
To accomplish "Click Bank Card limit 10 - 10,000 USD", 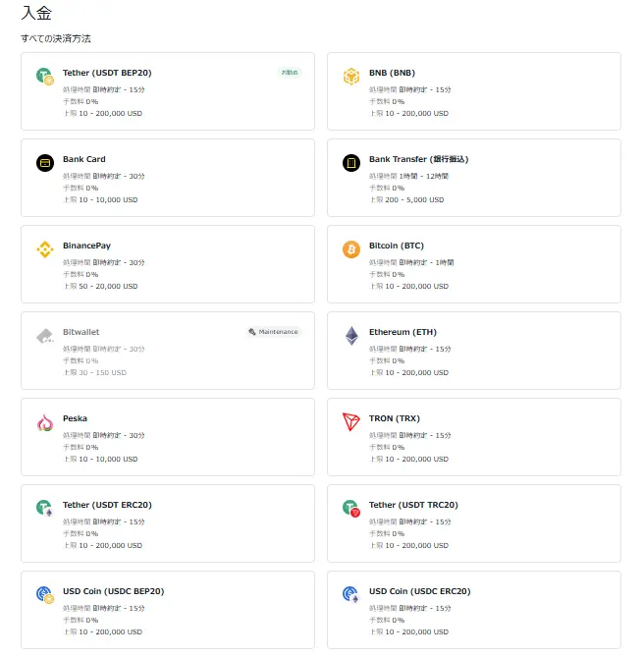I will (x=100, y=200).
